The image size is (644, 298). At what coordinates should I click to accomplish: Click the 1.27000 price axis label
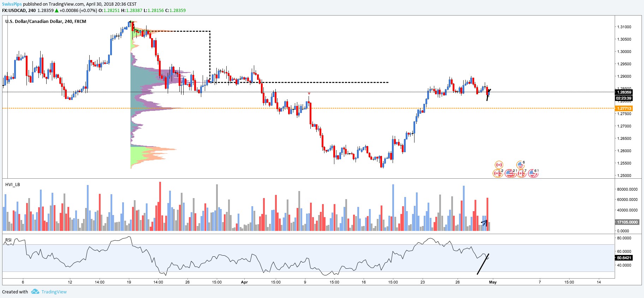tap(624, 126)
